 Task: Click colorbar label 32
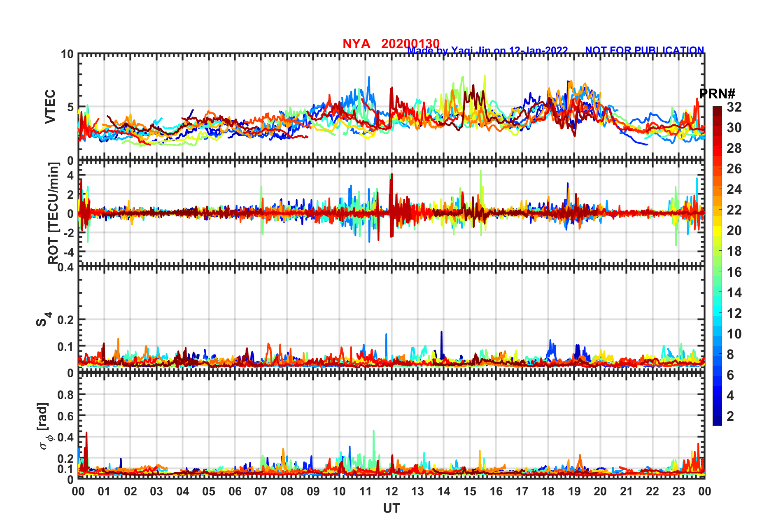[734, 107]
